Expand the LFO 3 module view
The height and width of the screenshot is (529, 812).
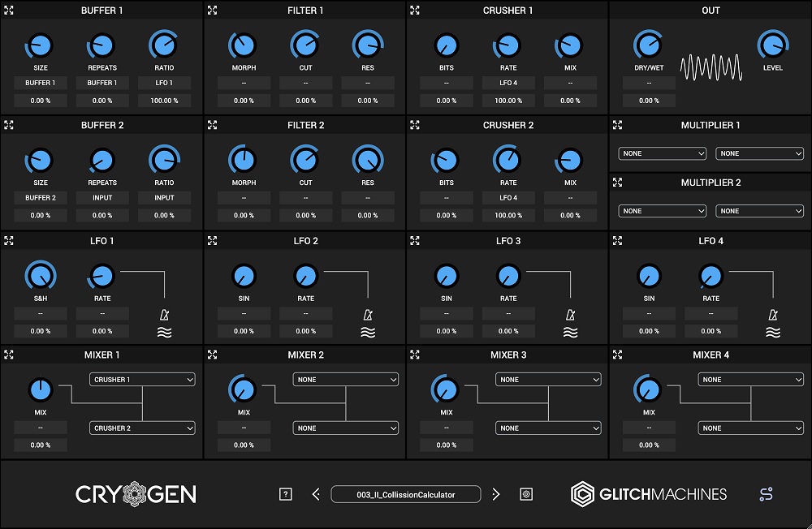[x=415, y=240]
